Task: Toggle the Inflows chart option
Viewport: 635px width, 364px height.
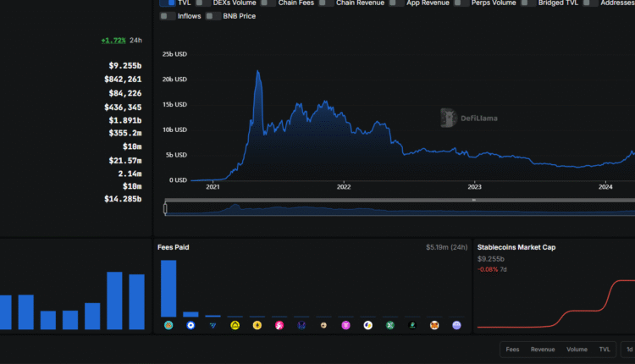Action: (x=167, y=16)
